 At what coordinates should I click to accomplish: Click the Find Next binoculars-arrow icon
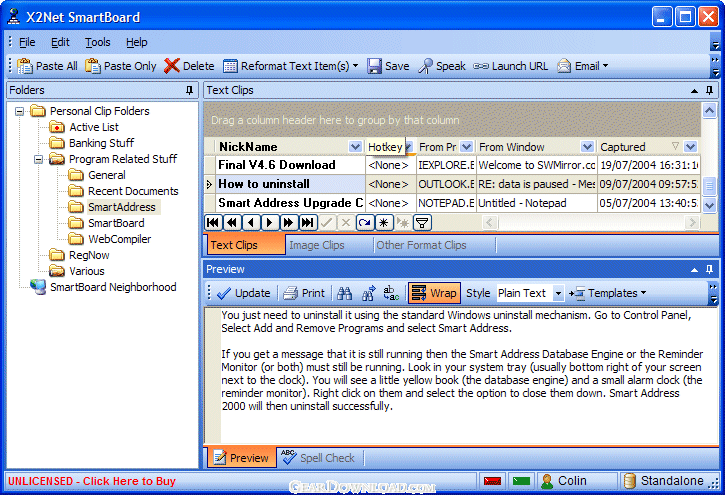(x=369, y=293)
